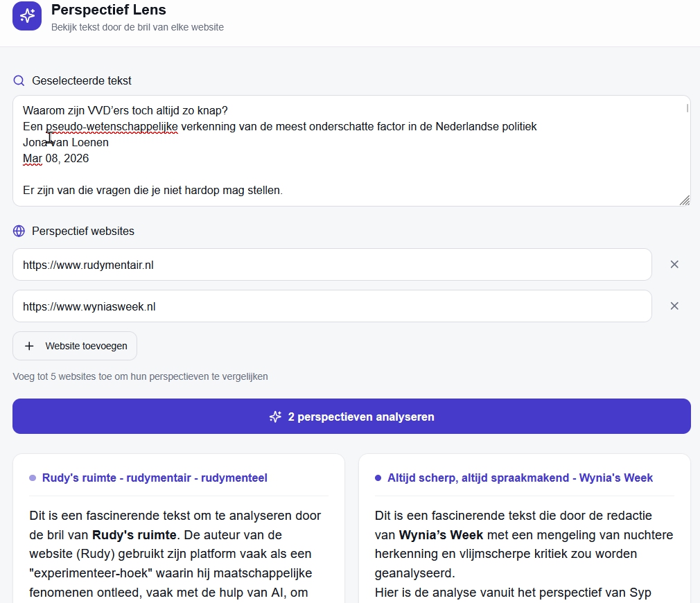The height and width of the screenshot is (603, 700).
Task: Focus the rudymentair.nl URL input field
Action: coord(331,264)
